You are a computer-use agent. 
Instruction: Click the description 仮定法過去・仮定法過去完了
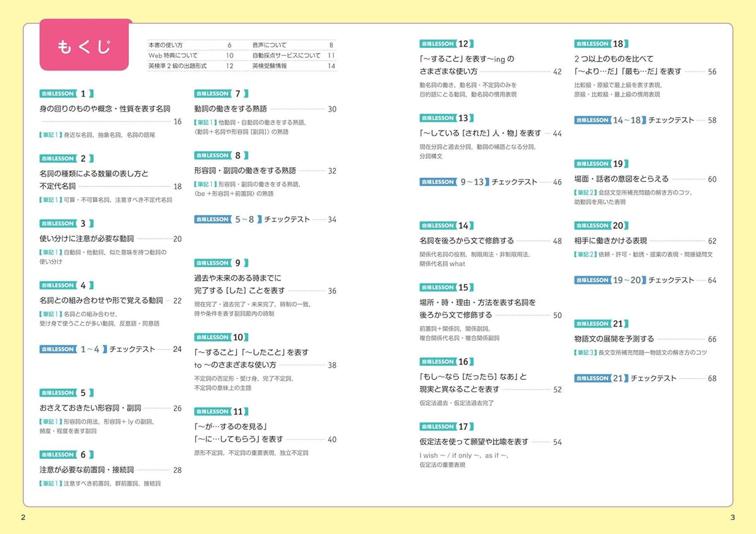(x=457, y=403)
